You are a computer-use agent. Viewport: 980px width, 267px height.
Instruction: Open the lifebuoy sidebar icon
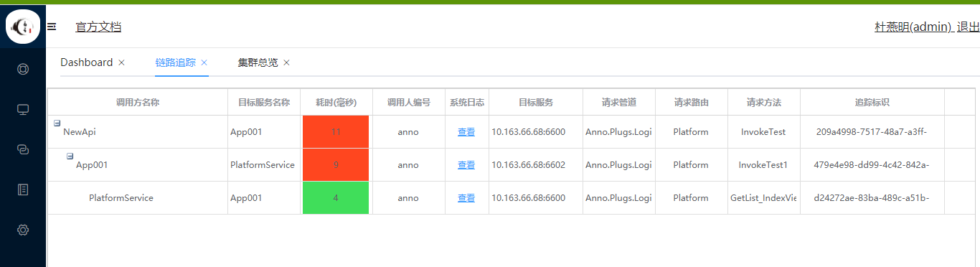(x=23, y=70)
